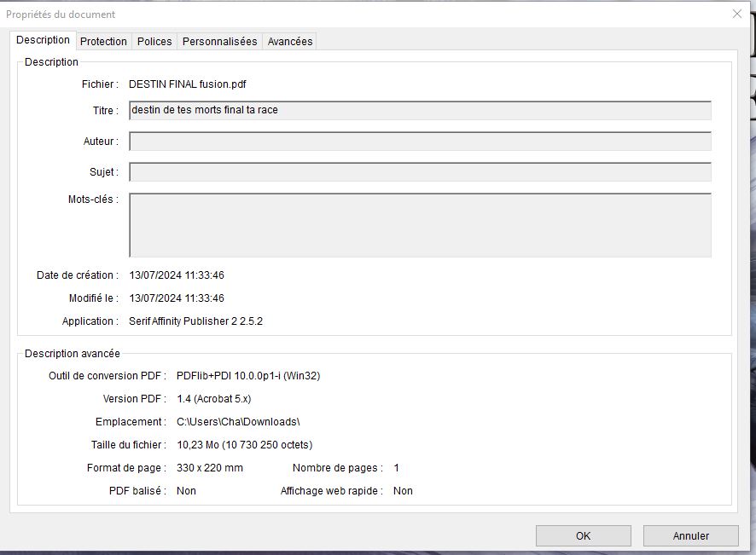Click the Nombre de pages value 1
This screenshot has width=756, height=555.
pos(396,468)
